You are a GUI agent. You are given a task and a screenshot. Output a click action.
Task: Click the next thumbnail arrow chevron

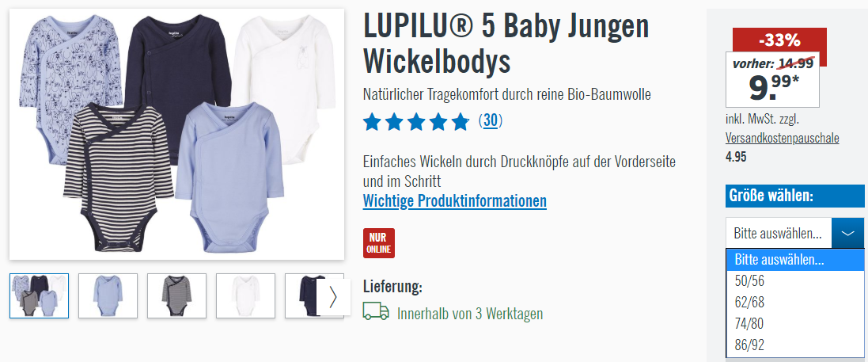pyautogui.click(x=332, y=298)
